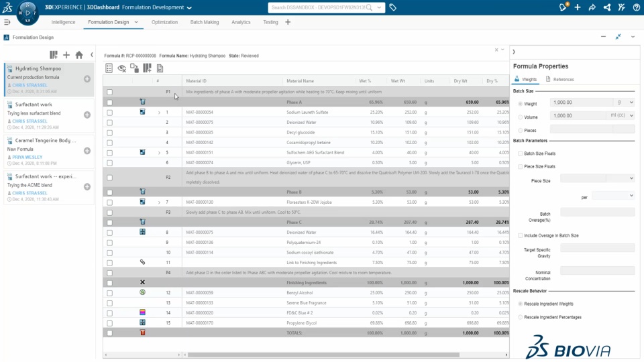Click the link icon on row 11
This screenshot has height=362, width=644.
coord(142,262)
